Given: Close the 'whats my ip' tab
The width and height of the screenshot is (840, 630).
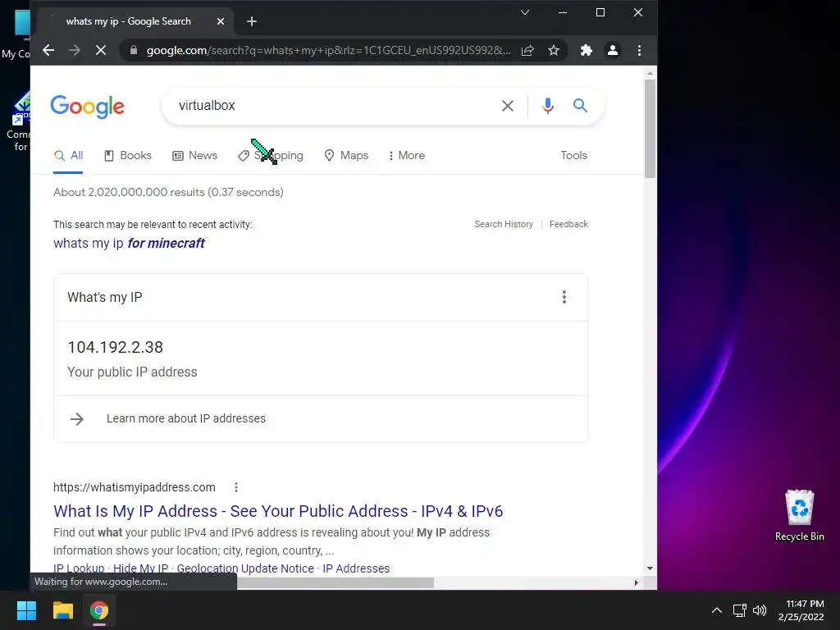Looking at the screenshot, I should point(220,21).
